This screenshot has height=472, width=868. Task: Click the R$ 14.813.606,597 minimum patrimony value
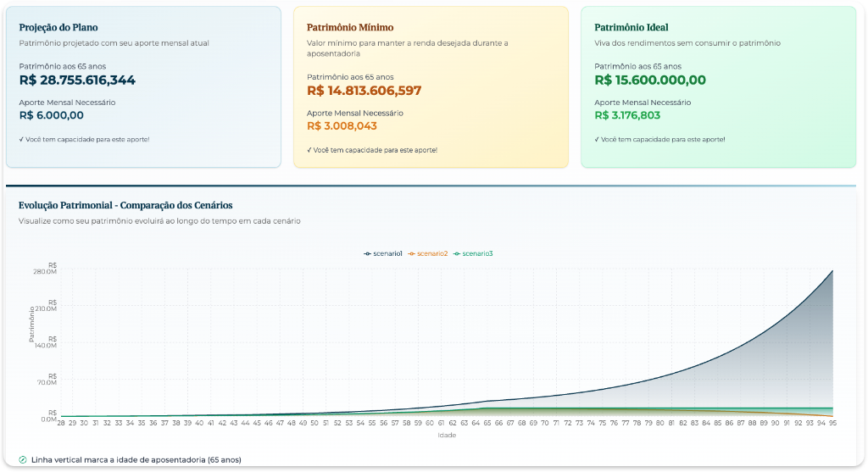pyautogui.click(x=364, y=91)
